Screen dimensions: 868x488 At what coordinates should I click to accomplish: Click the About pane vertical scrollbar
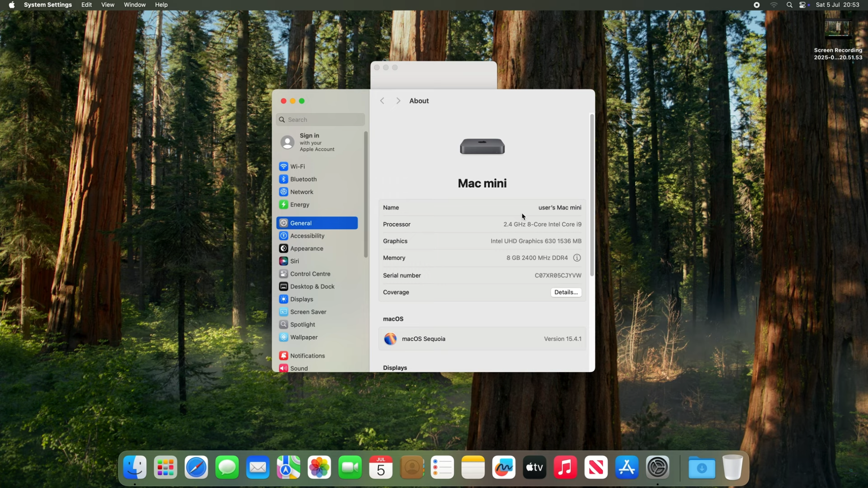pyautogui.click(x=591, y=195)
